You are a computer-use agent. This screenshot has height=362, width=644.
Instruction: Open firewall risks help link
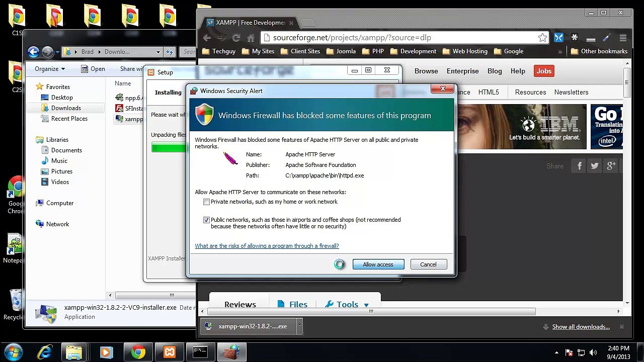[x=267, y=246]
